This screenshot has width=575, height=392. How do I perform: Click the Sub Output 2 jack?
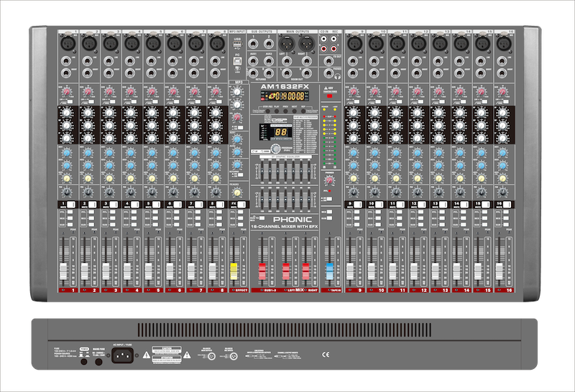(x=269, y=44)
